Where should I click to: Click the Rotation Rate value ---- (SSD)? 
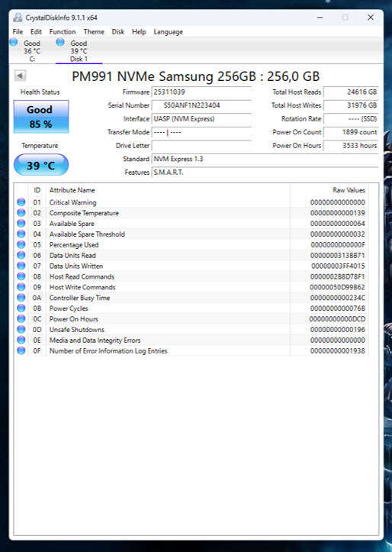[351, 118]
